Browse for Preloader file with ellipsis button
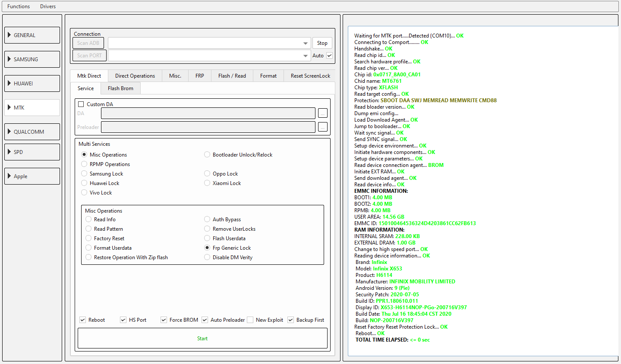This screenshot has height=364, width=621. [x=323, y=127]
